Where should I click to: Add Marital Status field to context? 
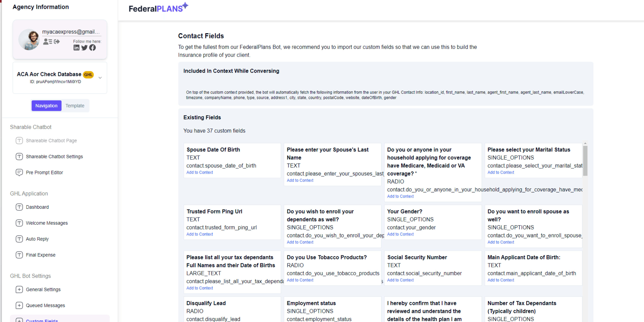(x=501, y=173)
